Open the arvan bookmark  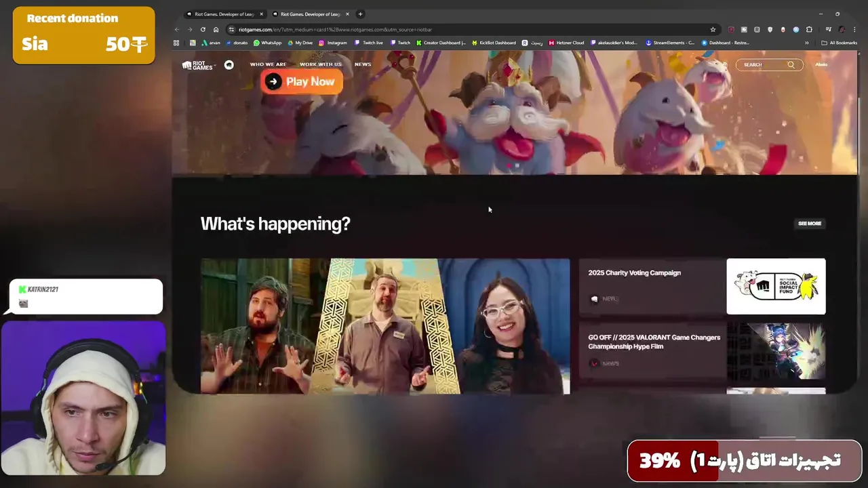pos(210,43)
